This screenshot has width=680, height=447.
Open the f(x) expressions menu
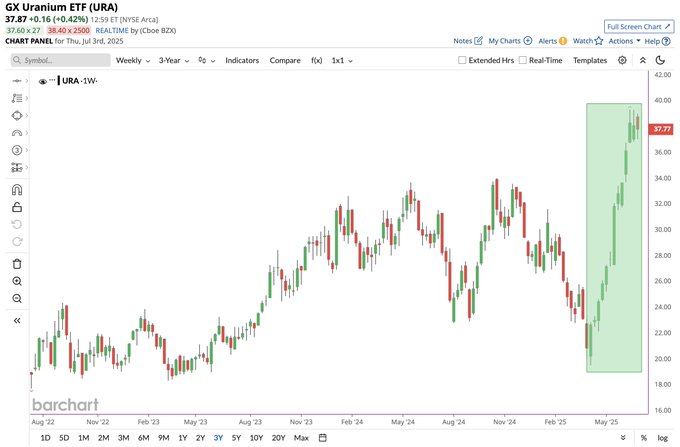click(x=317, y=60)
